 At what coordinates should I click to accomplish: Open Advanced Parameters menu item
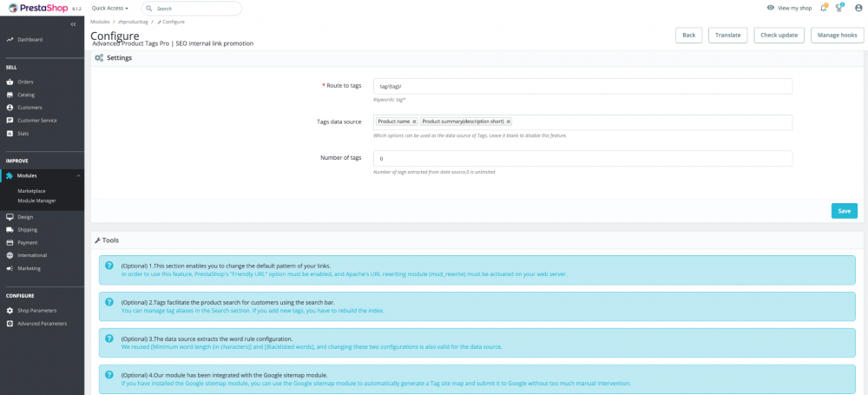pyautogui.click(x=42, y=324)
